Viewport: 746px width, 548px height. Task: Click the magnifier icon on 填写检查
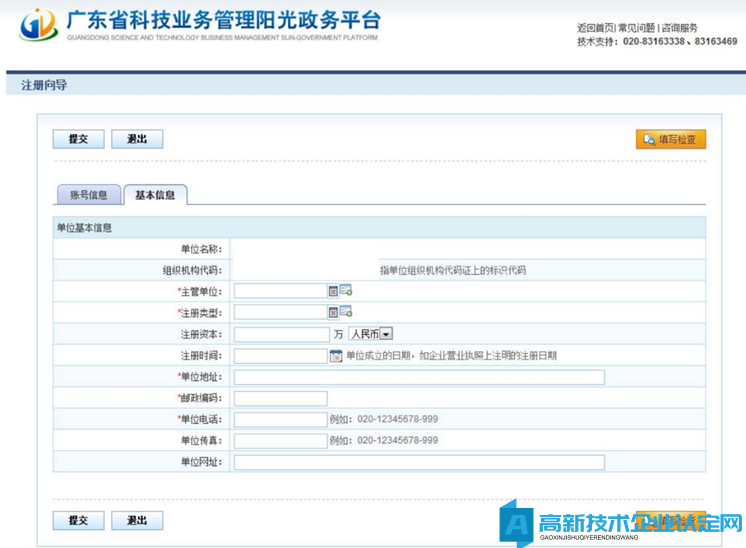pos(649,139)
